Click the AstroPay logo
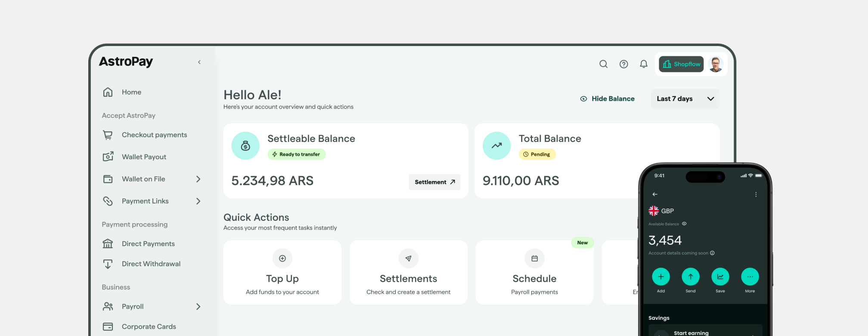The image size is (868, 336). pos(126,62)
